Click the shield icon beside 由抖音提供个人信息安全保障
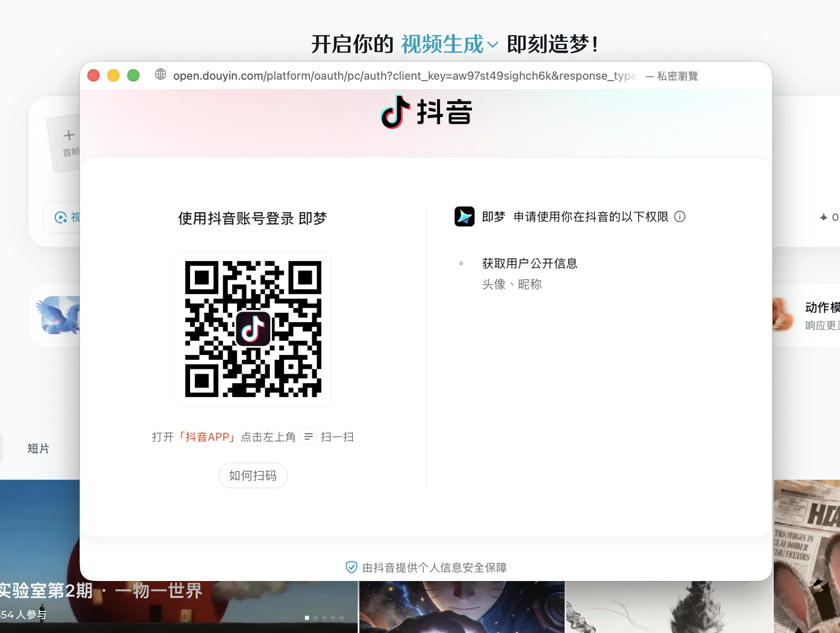The height and width of the screenshot is (633, 840). tap(352, 567)
